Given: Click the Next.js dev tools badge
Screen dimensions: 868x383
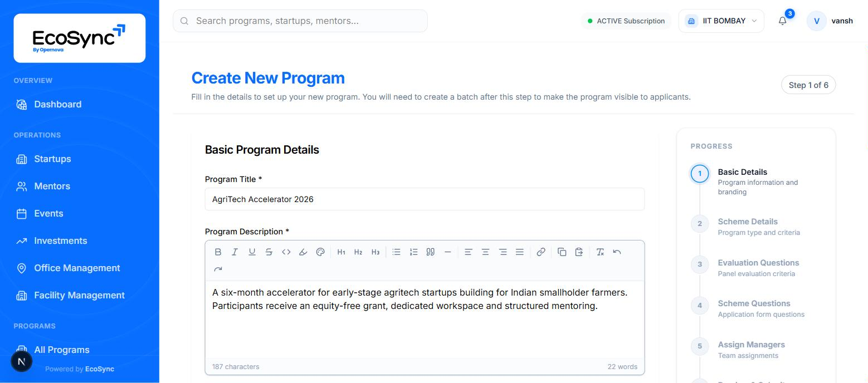Looking at the screenshot, I should point(22,361).
